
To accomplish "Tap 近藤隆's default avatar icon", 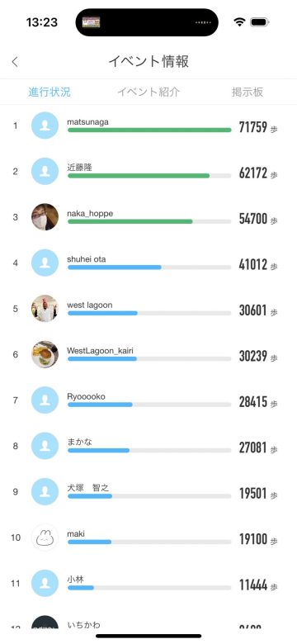I will click(x=45, y=171).
